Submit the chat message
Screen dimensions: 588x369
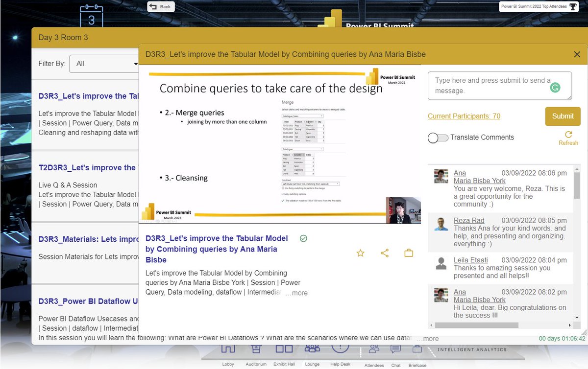[x=563, y=116]
